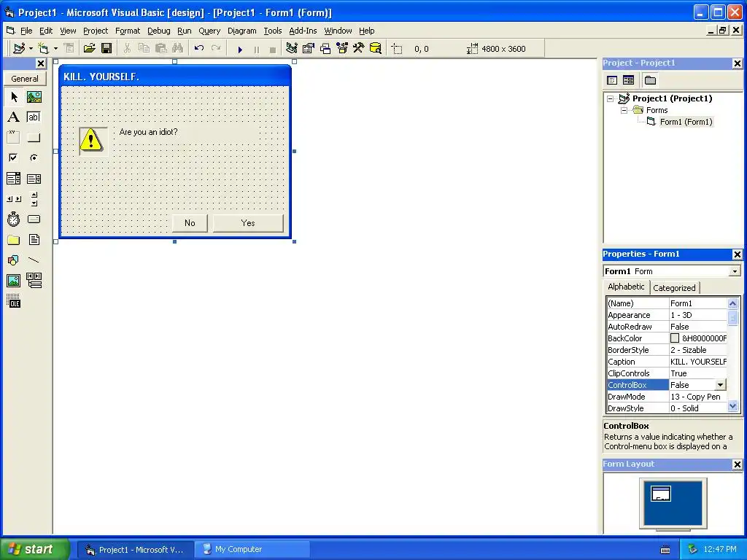
Task: Select the DirListBox folder tool
Action: [x=13, y=239]
